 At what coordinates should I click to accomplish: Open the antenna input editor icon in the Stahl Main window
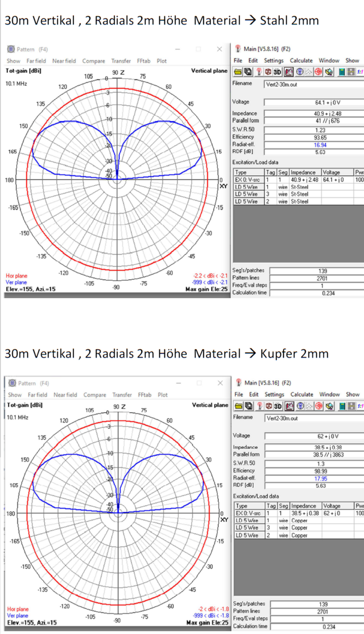[259, 72]
